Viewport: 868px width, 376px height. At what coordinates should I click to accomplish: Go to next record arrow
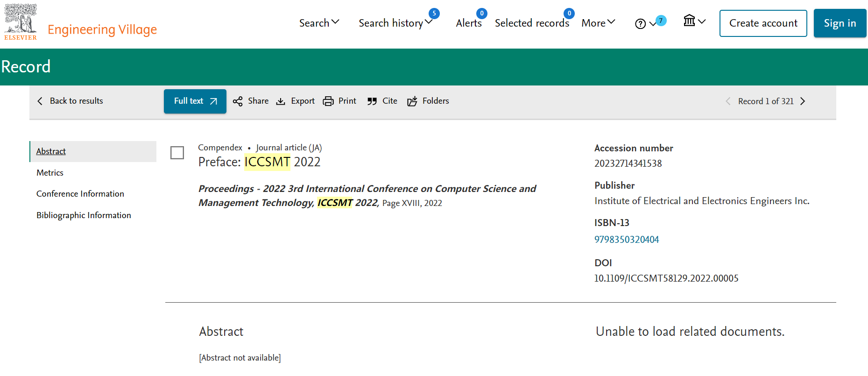pos(803,101)
